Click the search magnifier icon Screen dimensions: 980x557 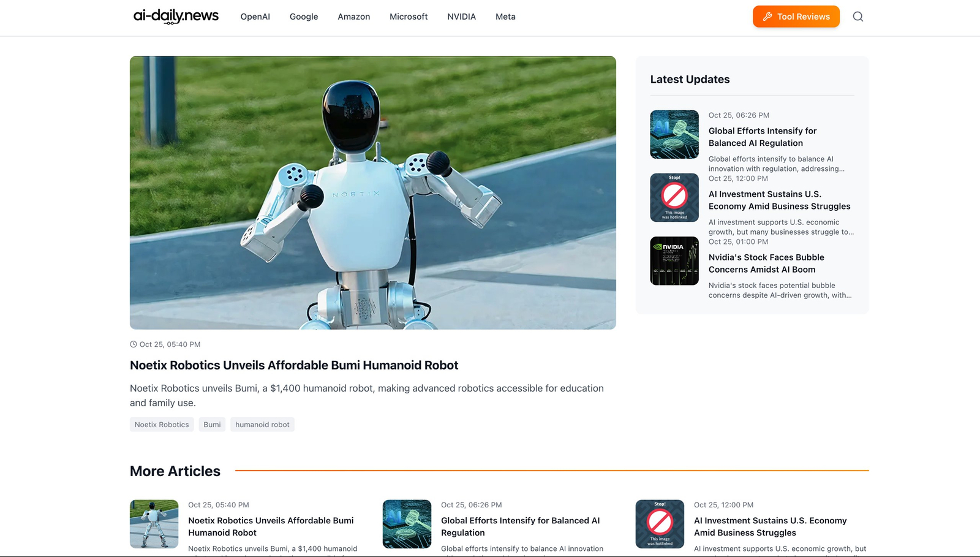858,17
